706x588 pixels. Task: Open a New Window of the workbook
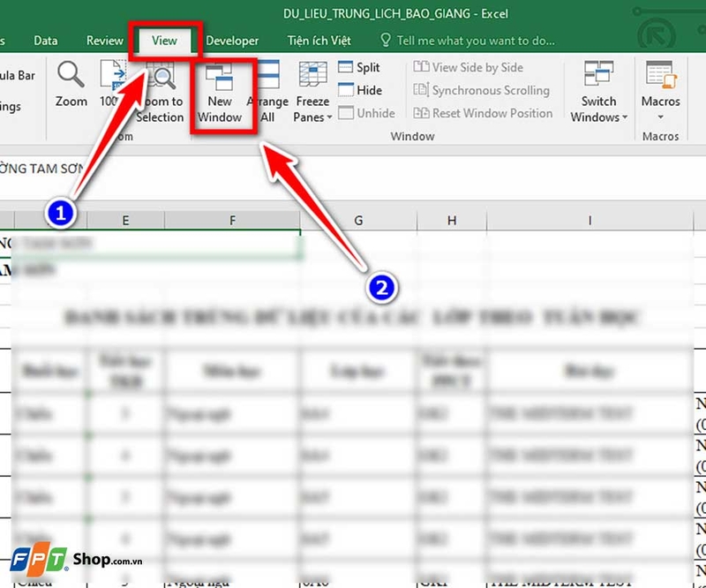[x=220, y=88]
